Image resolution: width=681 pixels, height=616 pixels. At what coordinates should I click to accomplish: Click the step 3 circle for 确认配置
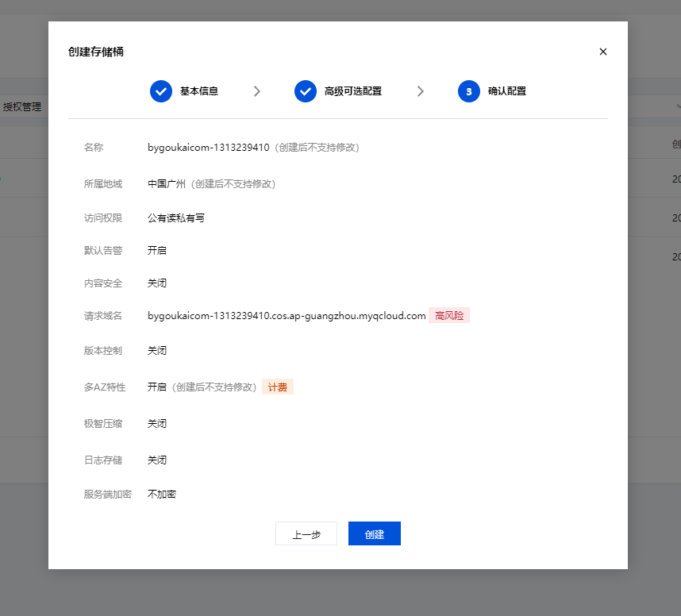coord(468,91)
